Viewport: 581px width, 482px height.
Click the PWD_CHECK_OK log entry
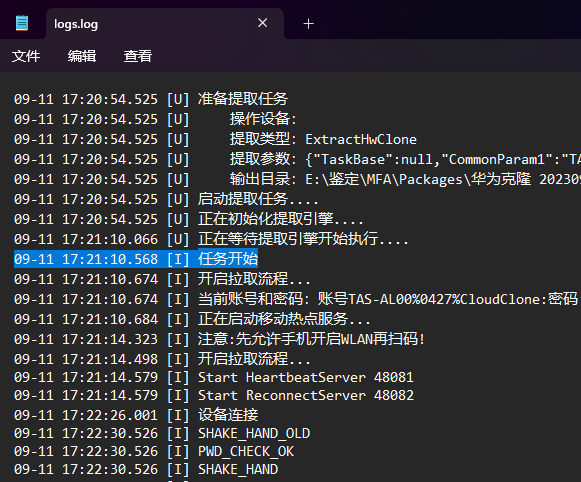tap(154, 451)
